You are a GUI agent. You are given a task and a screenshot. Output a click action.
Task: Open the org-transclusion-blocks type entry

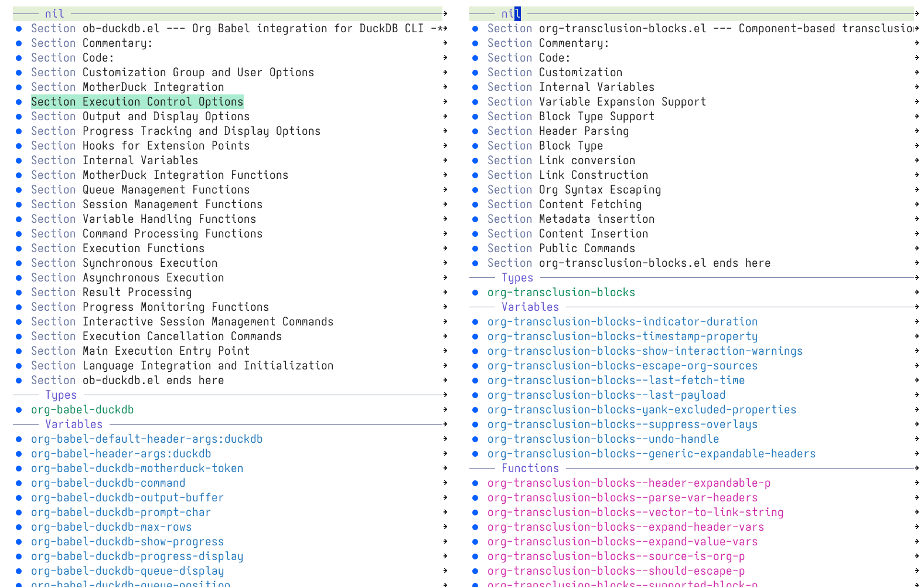(561, 292)
